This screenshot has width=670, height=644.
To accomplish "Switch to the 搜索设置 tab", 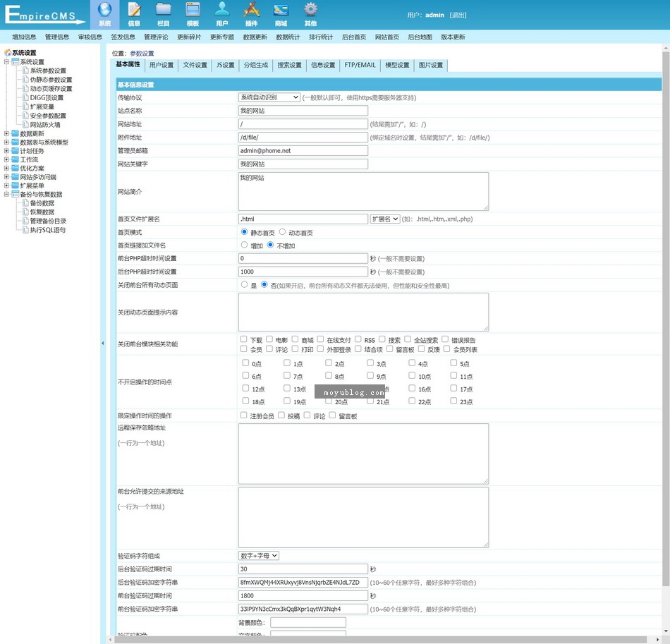I will [289, 65].
